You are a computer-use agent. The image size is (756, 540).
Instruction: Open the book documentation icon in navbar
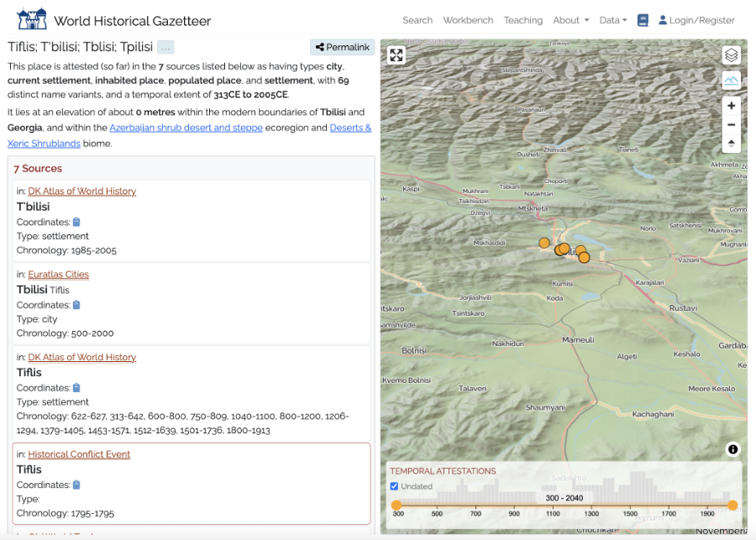point(643,20)
